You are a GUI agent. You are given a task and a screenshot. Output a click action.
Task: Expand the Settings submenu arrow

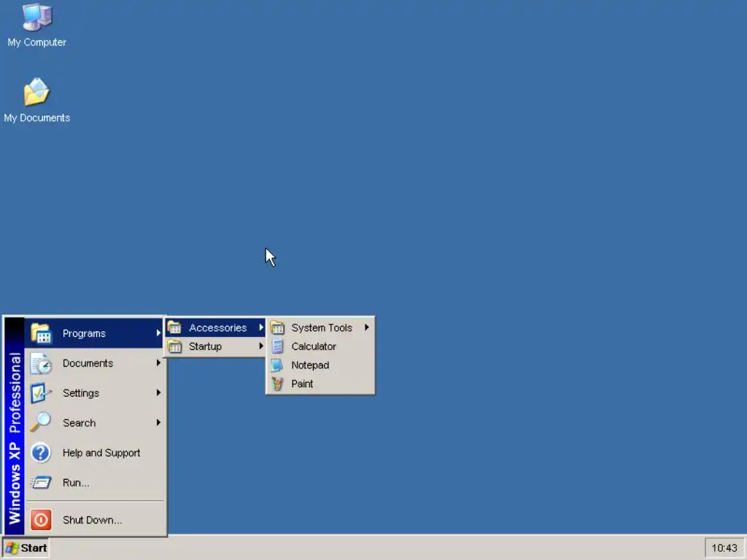(x=158, y=393)
